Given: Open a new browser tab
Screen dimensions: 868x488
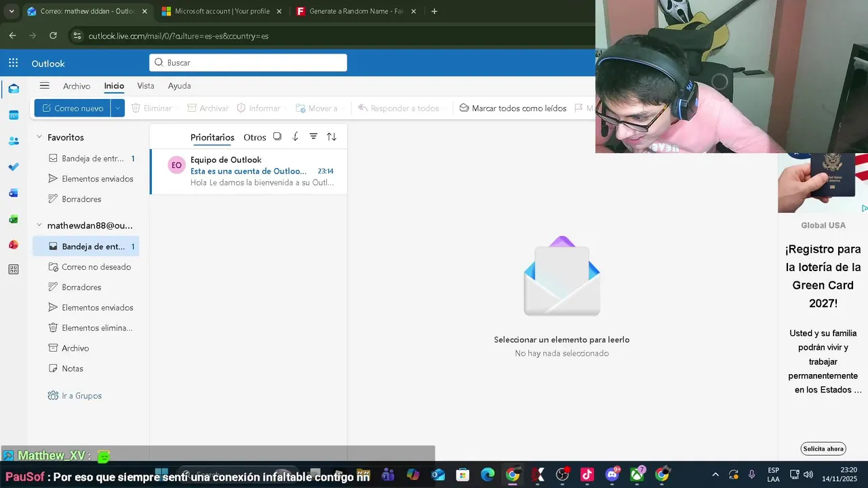Looking at the screenshot, I should pos(435,12).
